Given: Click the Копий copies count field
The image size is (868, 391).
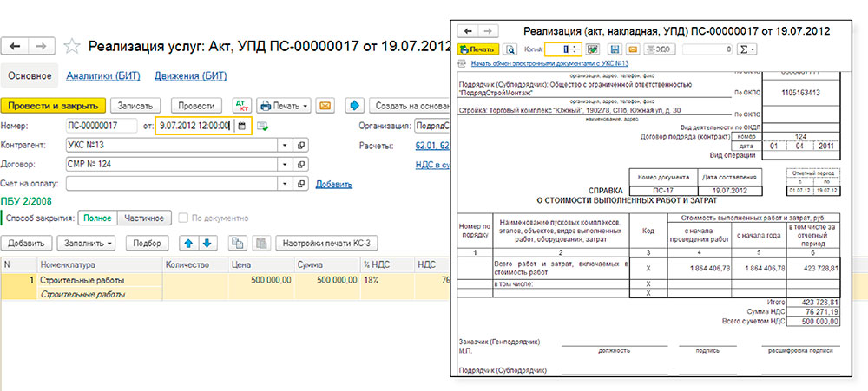Looking at the screenshot, I should 564,49.
